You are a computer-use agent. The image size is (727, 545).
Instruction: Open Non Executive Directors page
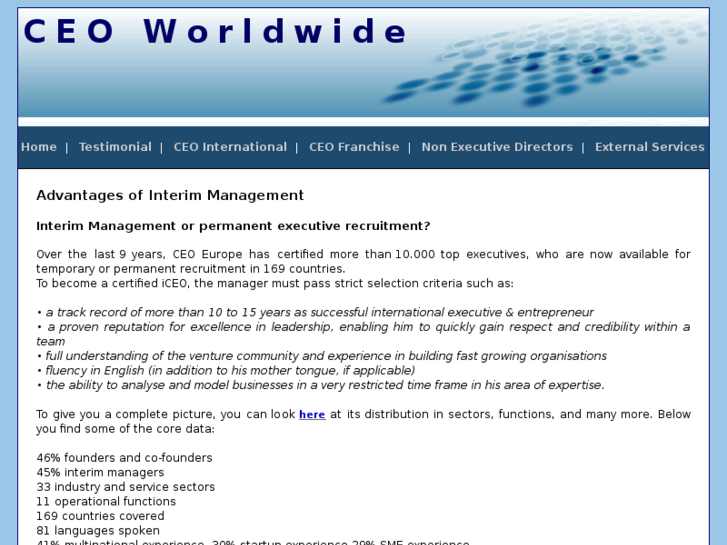click(x=497, y=147)
